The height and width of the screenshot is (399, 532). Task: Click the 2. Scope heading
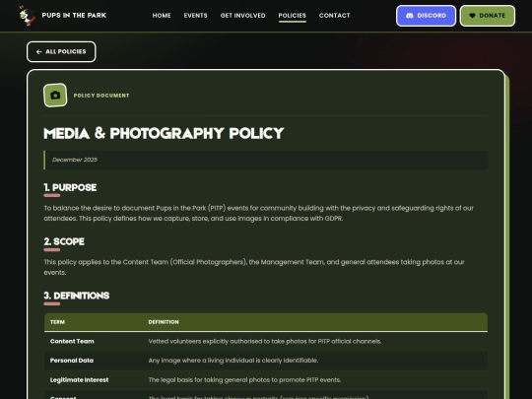(64, 241)
